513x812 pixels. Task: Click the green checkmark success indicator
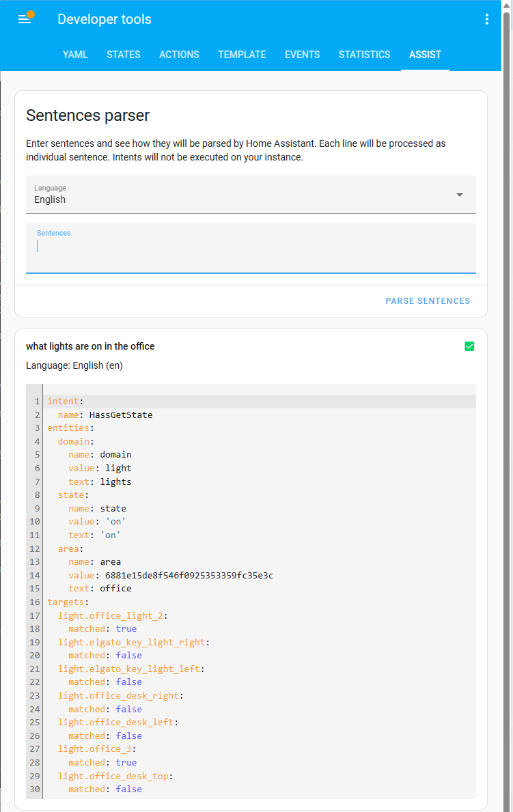click(x=469, y=346)
